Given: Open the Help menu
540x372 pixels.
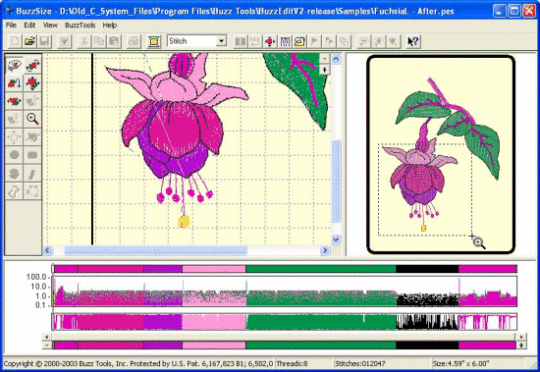Looking at the screenshot, I should coord(110,25).
